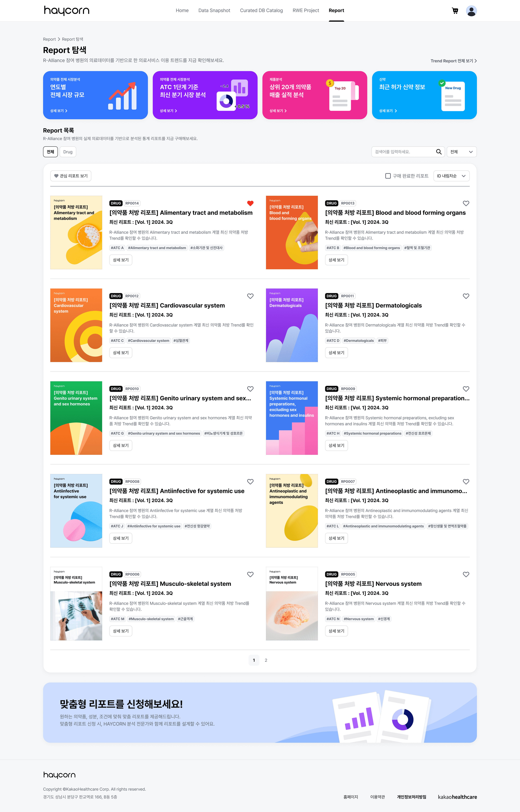Click 상세 보기 for Antineoplastic report

[336, 538]
